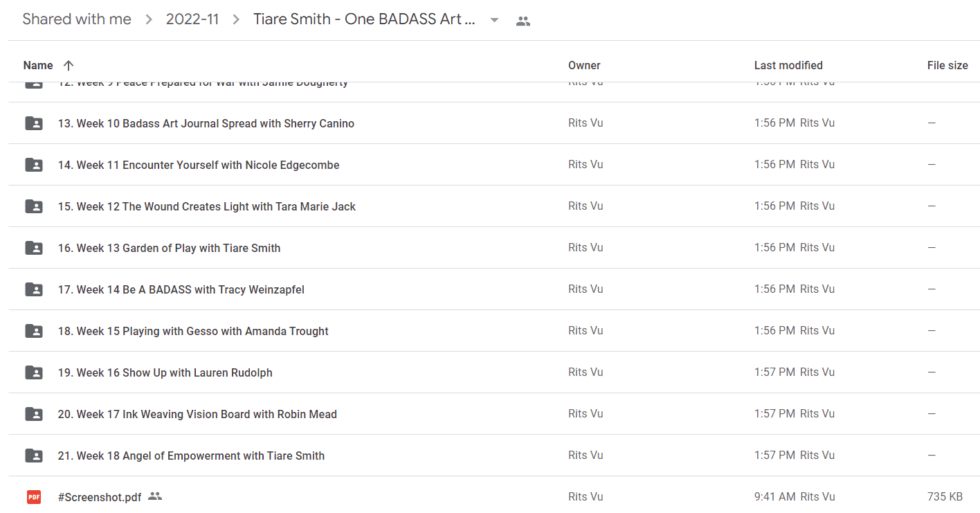This screenshot has width=980, height=513.
Task: Click the shared people icon beside folder title
Action: [523, 21]
